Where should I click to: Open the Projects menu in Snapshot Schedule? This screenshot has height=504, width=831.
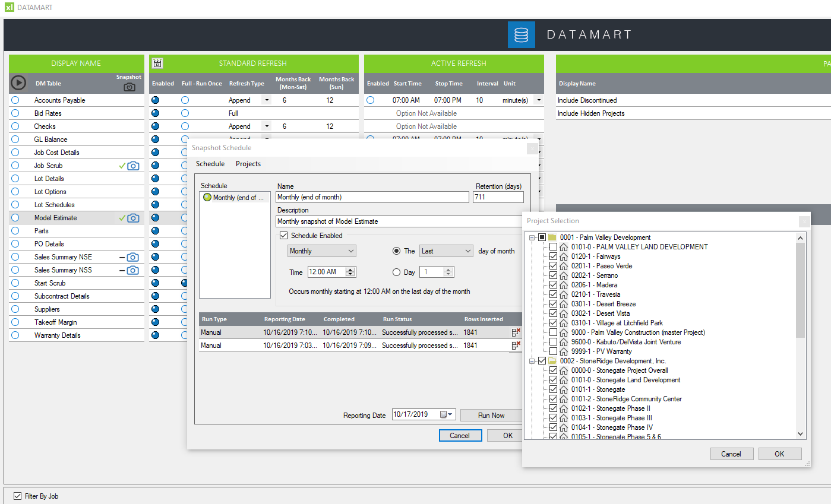point(248,164)
